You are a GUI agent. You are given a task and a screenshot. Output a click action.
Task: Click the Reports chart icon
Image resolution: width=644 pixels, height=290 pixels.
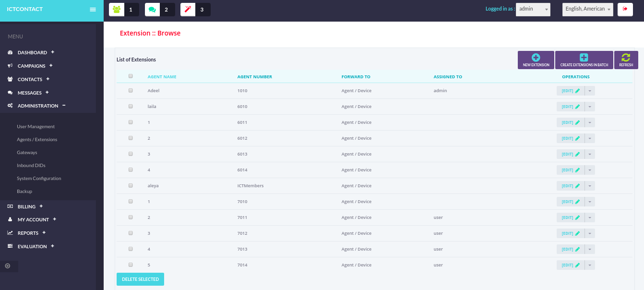tap(10, 233)
